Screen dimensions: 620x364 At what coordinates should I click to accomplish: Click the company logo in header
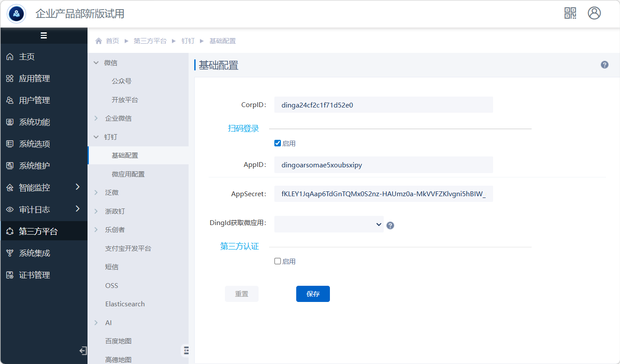pos(17,14)
